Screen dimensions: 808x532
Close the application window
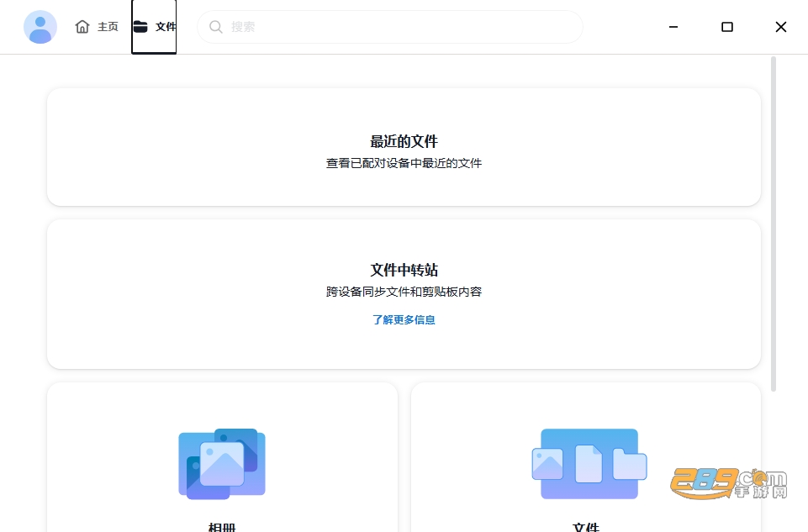[x=781, y=27]
